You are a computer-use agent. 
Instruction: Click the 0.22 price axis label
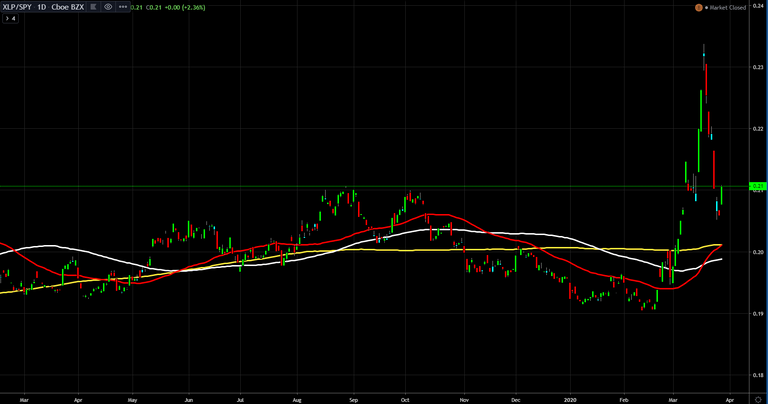[758, 129]
